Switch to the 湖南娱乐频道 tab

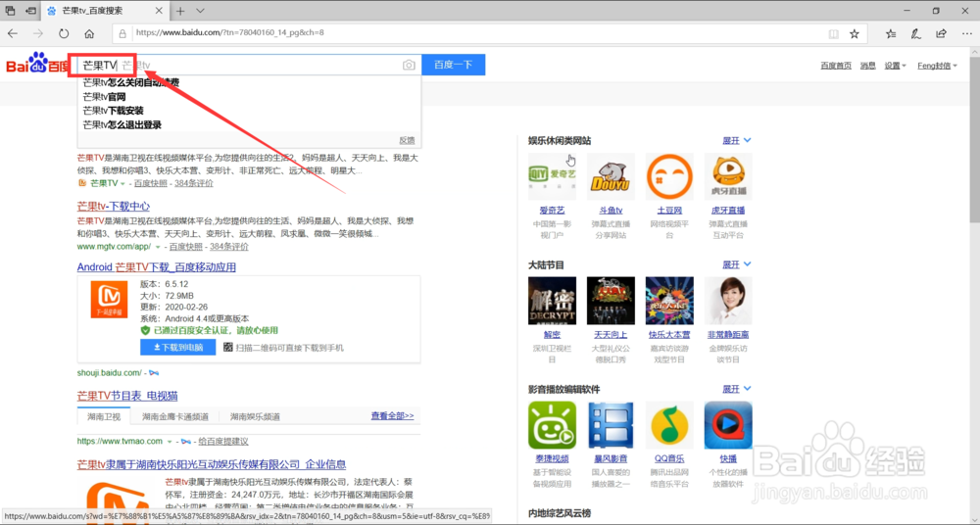click(255, 417)
